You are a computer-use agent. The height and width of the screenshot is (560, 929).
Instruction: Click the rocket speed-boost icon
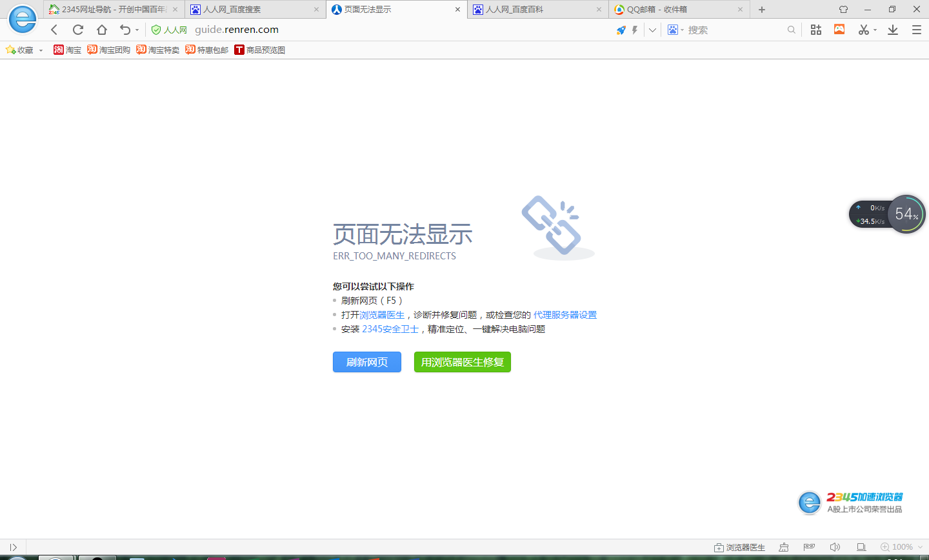click(621, 30)
